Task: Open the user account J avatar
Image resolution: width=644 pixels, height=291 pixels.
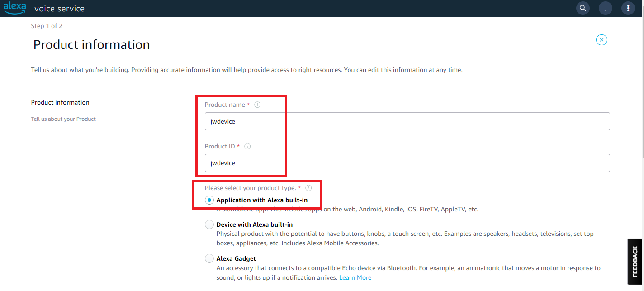Action: (x=606, y=8)
